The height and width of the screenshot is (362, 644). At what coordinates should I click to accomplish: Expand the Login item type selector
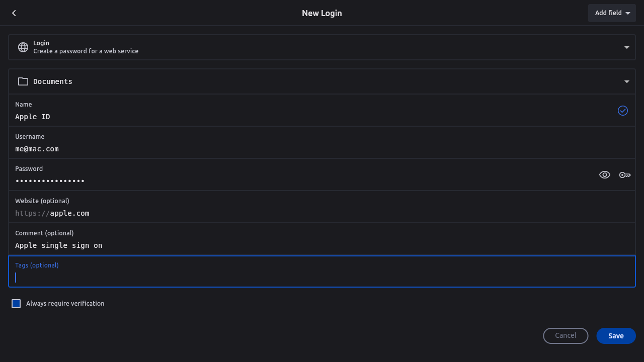627,47
